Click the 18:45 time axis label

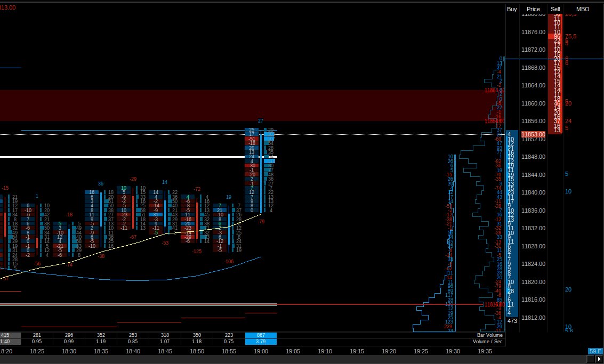[165, 351]
